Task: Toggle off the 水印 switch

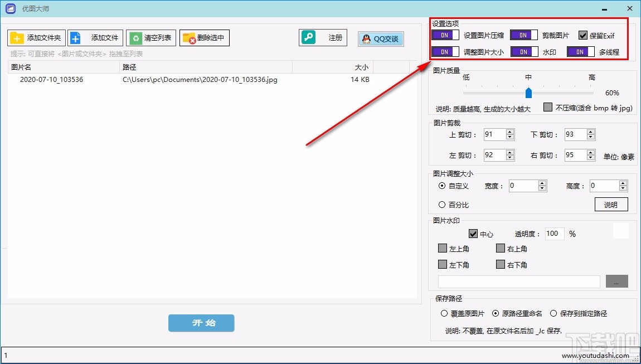Action: (523, 51)
